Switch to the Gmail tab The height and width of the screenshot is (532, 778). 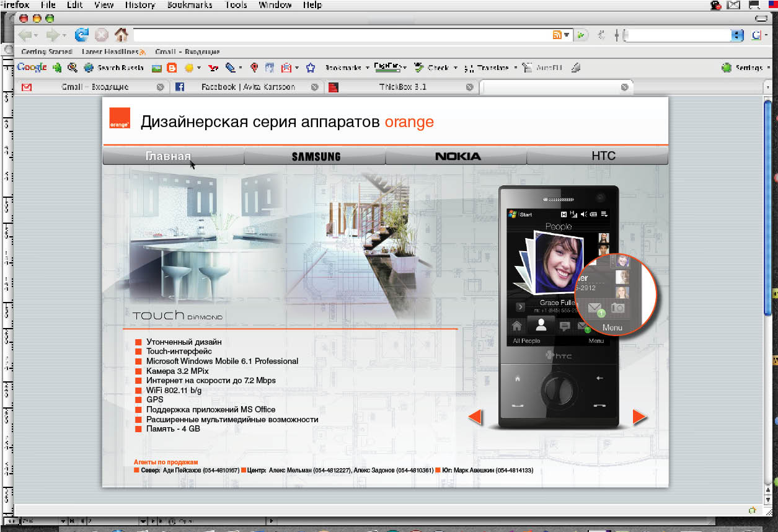94,87
